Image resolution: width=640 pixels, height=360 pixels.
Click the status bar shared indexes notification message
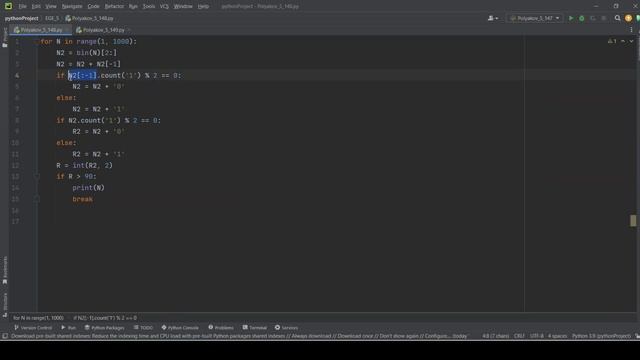click(x=239, y=336)
